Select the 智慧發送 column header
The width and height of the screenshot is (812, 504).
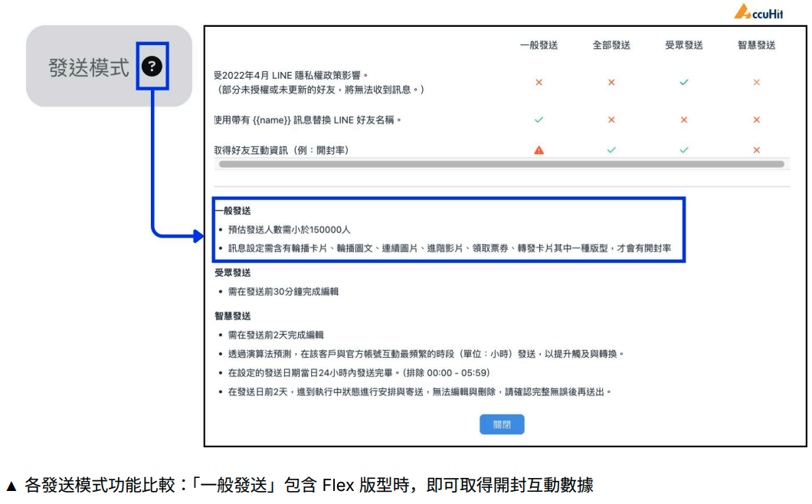click(x=757, y=45)
